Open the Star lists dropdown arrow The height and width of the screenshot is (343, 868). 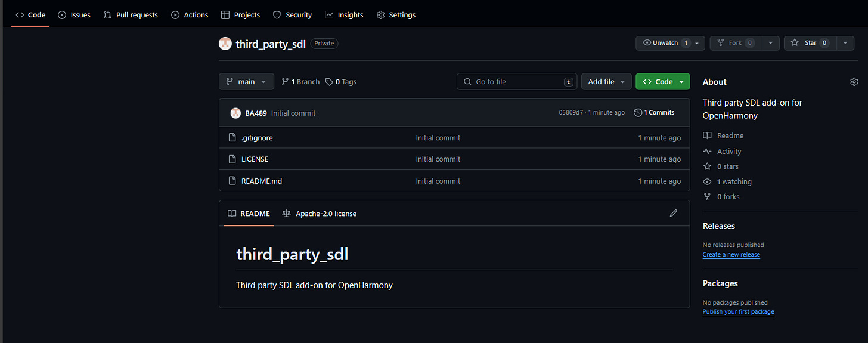coord(845,43)
